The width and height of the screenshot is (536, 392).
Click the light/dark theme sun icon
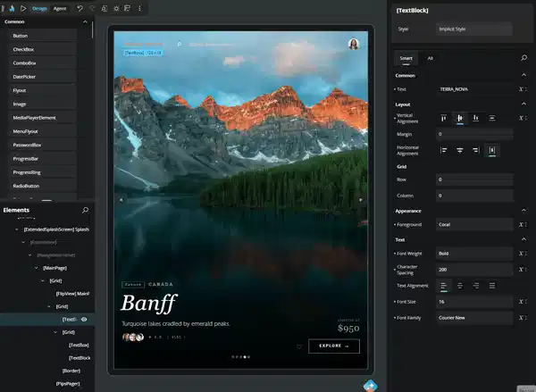click(114, 8)
